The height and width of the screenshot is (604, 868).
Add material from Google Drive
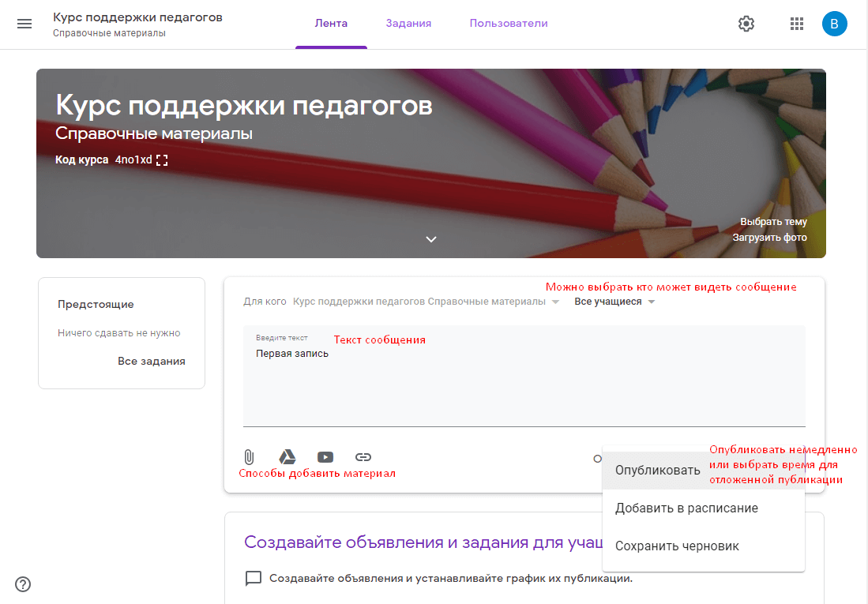point(287,456)
